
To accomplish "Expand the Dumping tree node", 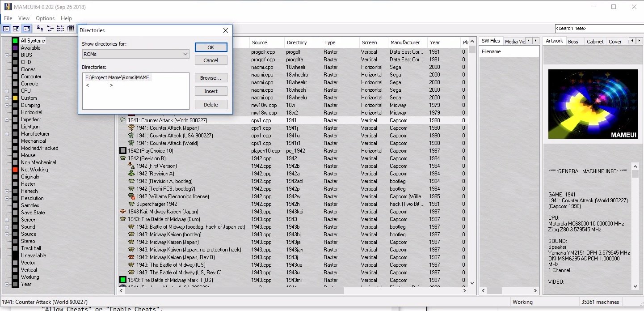I will [x=7, y=105].
